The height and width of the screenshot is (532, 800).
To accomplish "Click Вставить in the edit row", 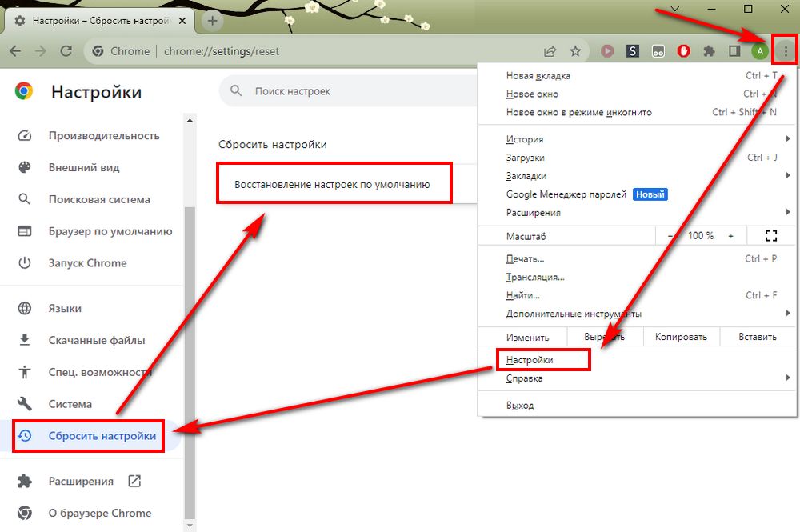I will [x=758, y=337].
